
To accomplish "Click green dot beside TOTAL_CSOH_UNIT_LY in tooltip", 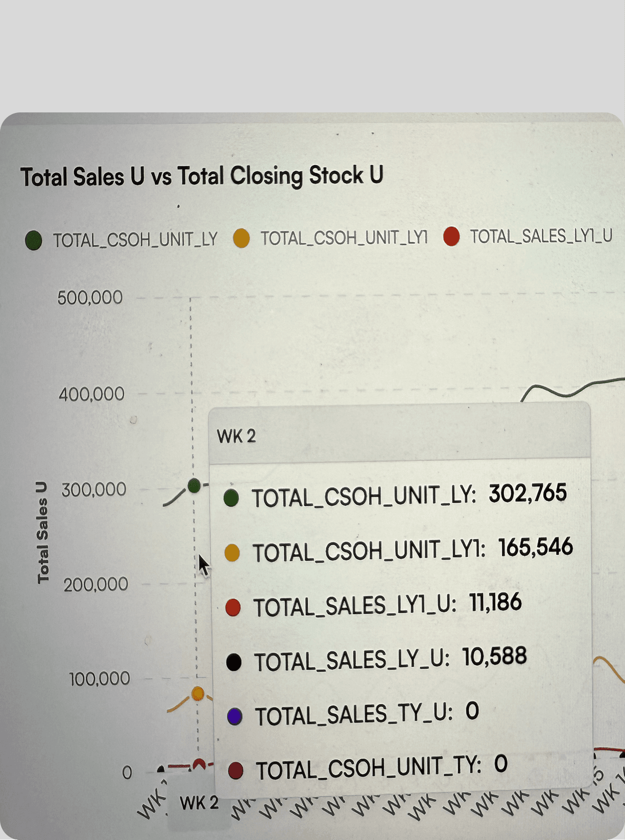I will pyautogui.click(x=231, y=498).
